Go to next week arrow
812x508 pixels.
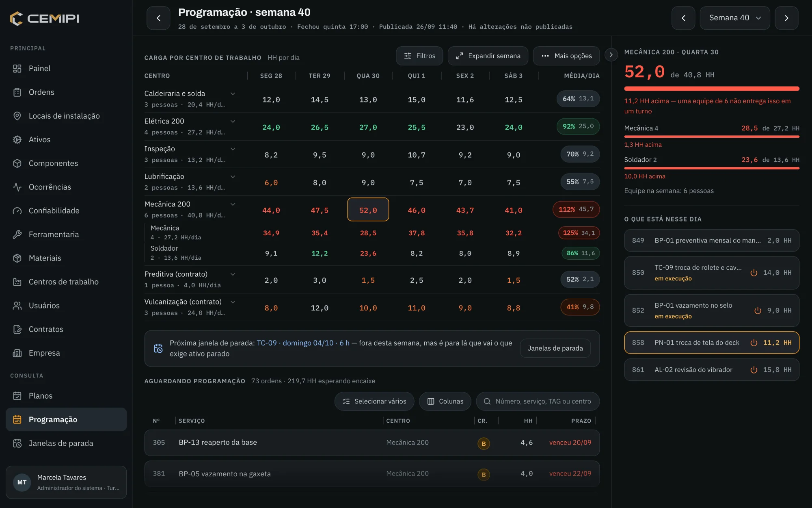786,18
